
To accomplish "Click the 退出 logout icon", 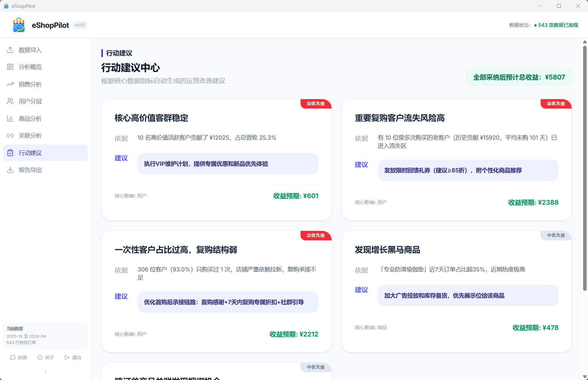I will tap(66, 357).
